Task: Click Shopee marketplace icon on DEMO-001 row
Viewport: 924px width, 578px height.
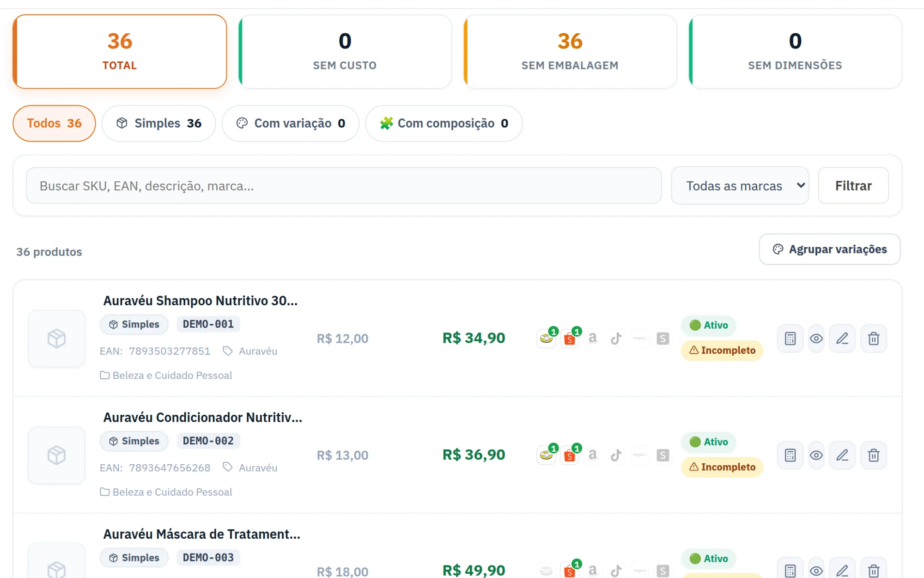Action: coord(570,338)
